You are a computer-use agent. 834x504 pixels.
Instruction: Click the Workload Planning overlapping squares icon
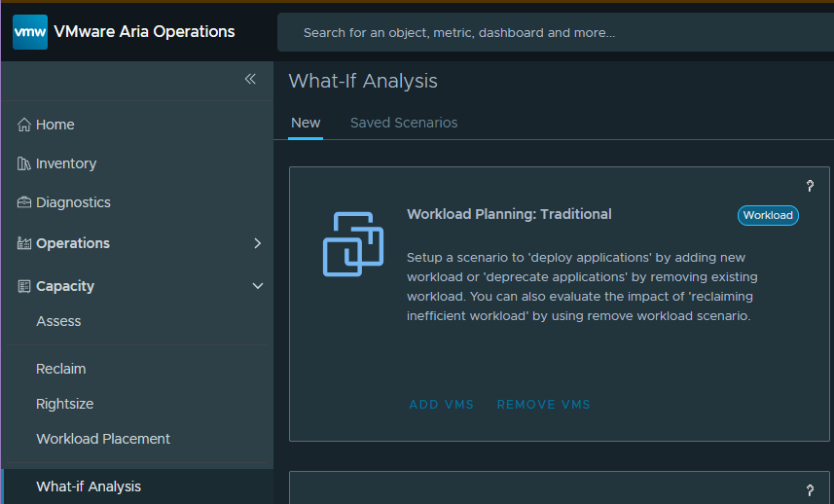point(353,244)
